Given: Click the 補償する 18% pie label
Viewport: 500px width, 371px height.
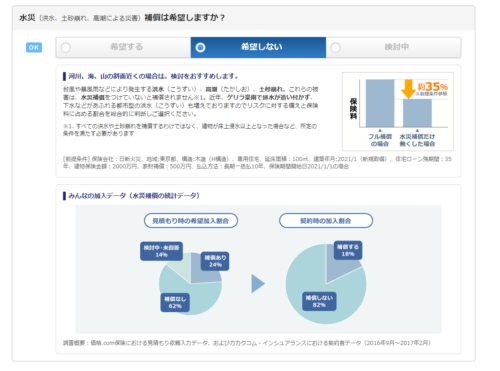Looking at the screenshot, I should [x=348, y=250].
